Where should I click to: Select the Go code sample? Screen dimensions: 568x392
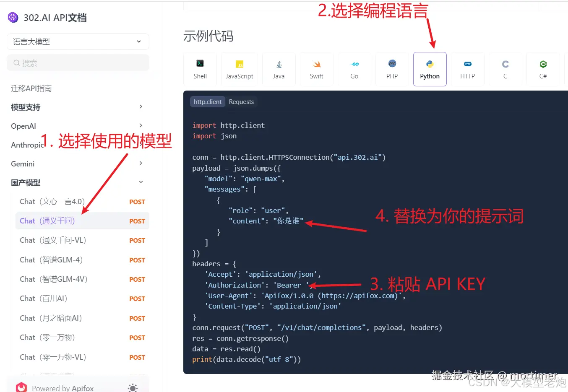point(354,69)
